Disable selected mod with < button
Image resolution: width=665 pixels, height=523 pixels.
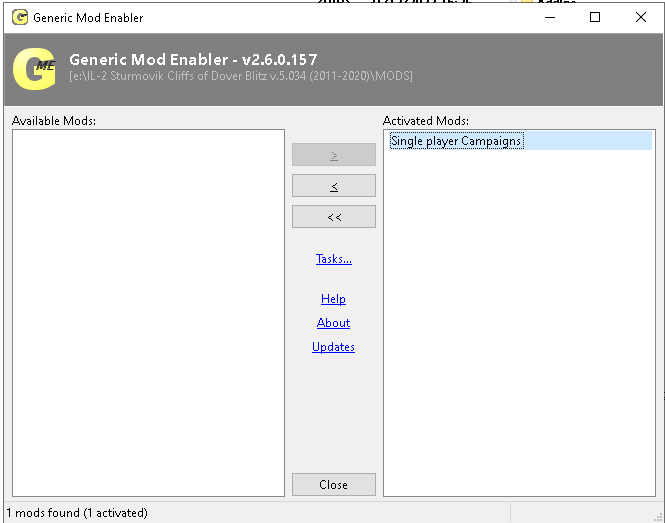click(334, 186)
